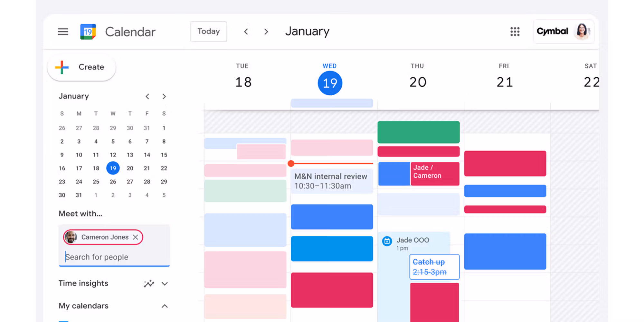This screenshot has width=644, height=322.
Task: Click the large red event at Wednesday bottom
Action: tap(332, 290)
